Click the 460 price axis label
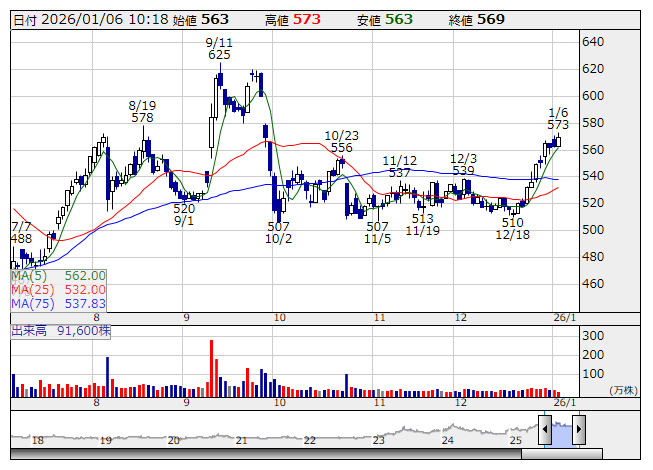 (593, 284)
